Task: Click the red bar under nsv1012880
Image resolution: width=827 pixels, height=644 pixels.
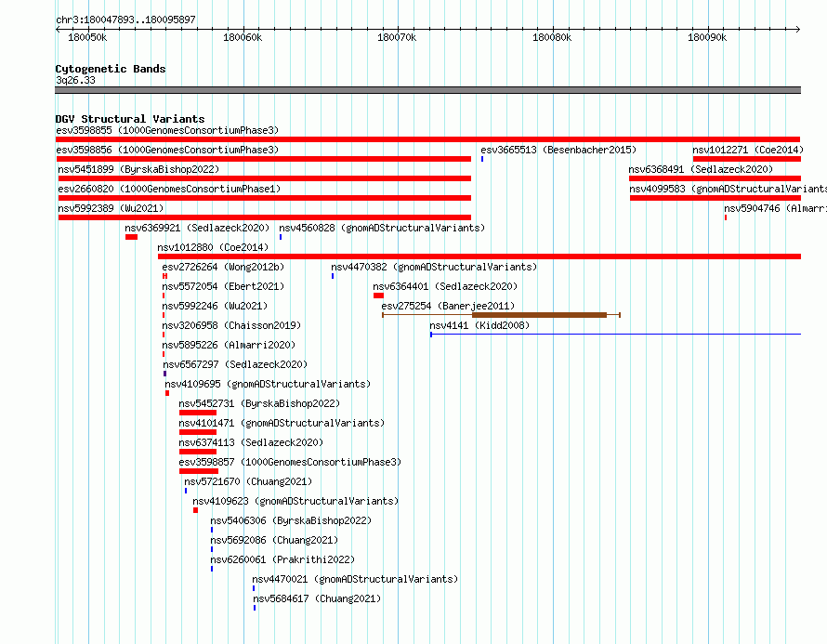Action: [479, 256]
